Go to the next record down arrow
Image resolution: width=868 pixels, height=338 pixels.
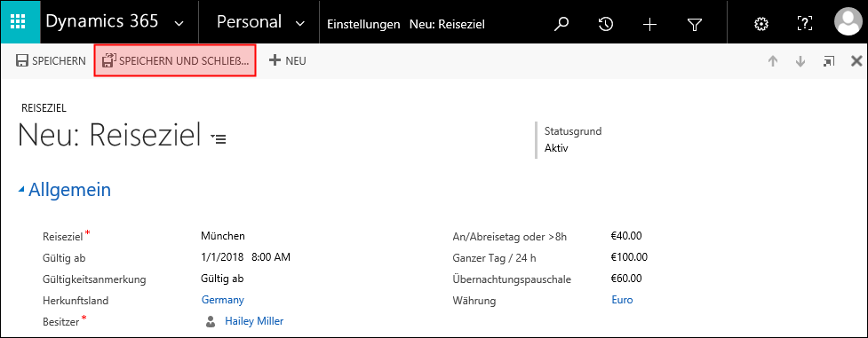point(800,61)
